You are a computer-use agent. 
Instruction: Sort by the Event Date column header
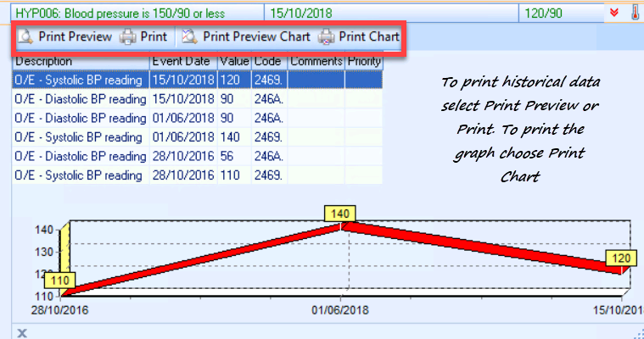tap(182, 62)
